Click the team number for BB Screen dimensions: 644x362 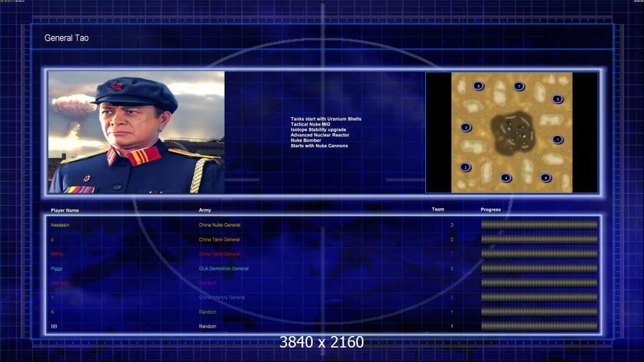pyautogui.click(x=452, y=326)
